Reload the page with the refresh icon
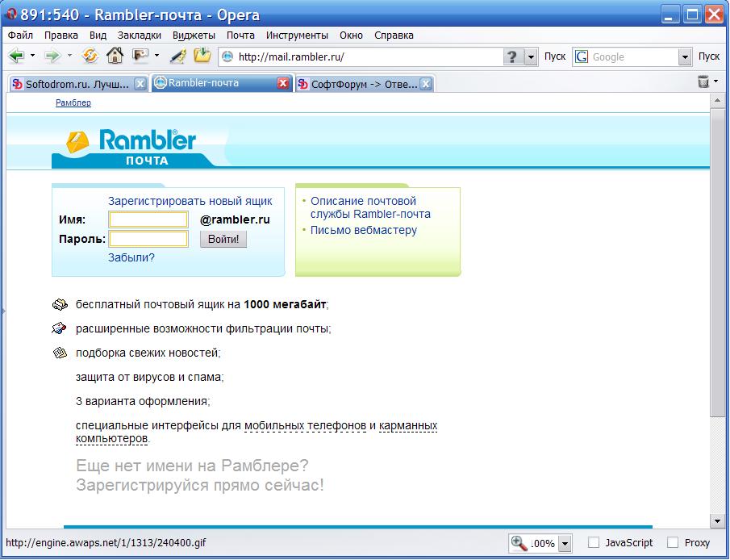Viewport: 730px width, 560px height. tap(90, 56)
